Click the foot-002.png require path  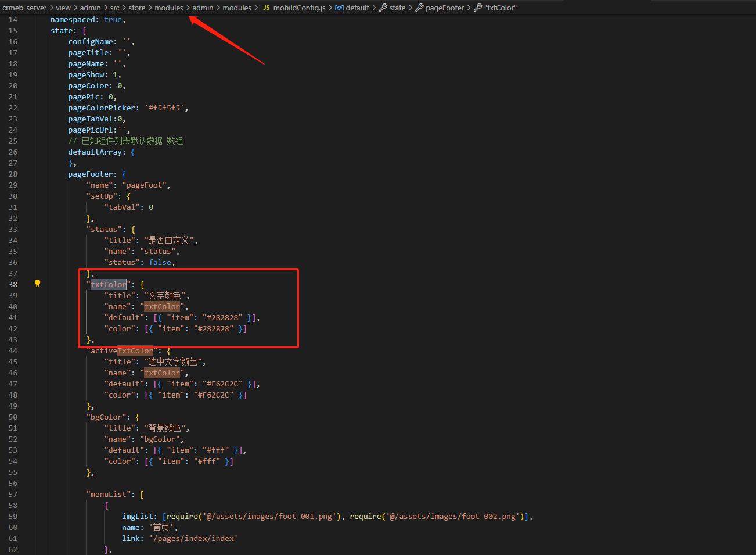pyautogui.click(x=453, y=516)
